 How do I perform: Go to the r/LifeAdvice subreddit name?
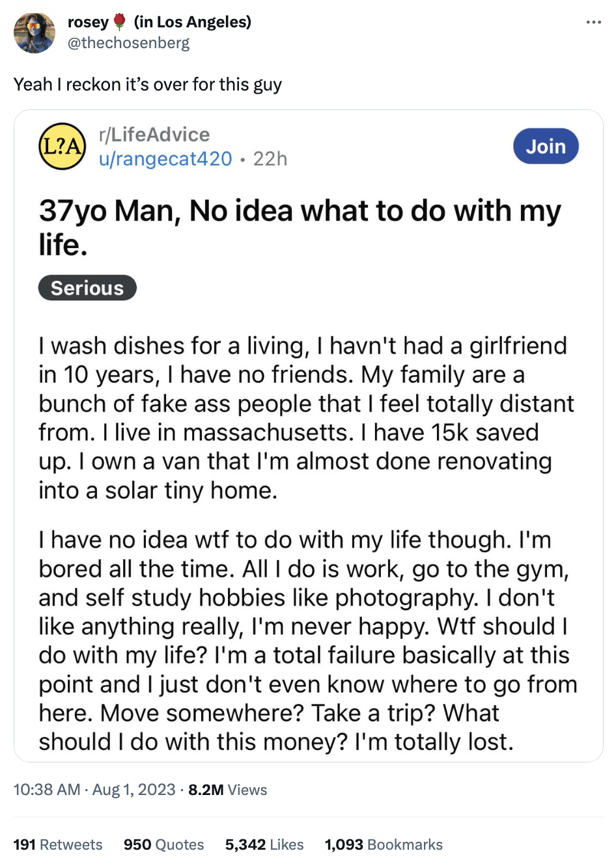click(154, 135)
